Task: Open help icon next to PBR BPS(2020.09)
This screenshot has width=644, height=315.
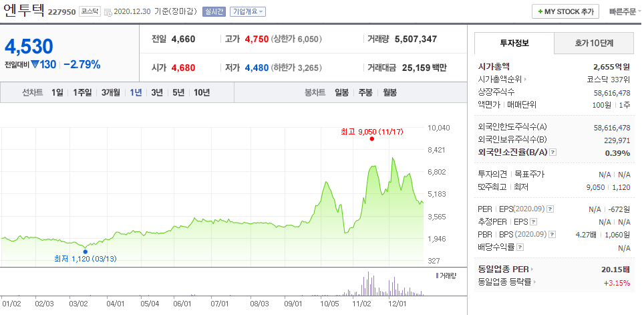Action: point(552,235)
